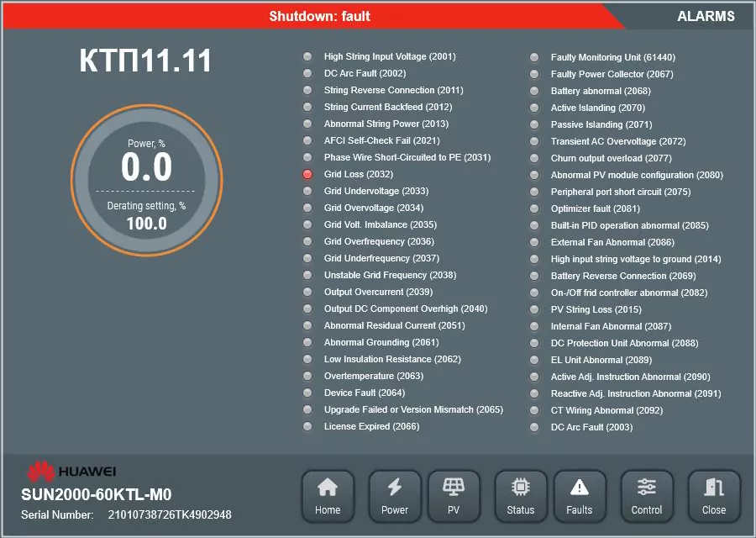Click 'Output Overcurrent (2039)' label
Viewport: 756px width, 538px height.
pos(379,292)
